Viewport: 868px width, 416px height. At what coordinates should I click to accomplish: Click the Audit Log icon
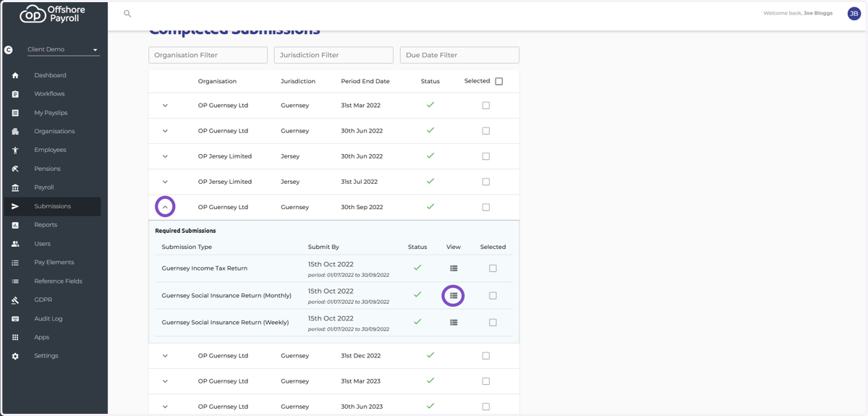(x=15, y=318)
